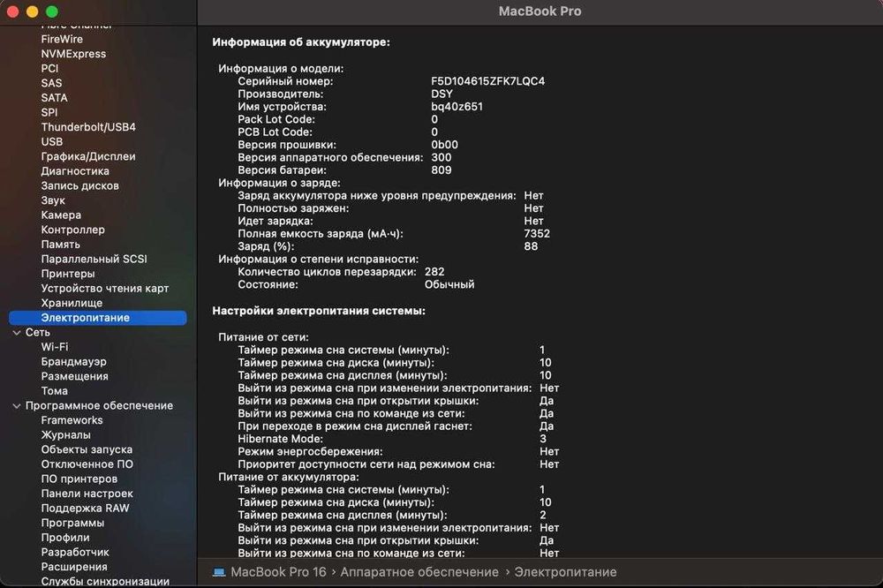Screen dimensions: 883x588
Task: Click the Состояние value Обычный
Action: point(449,284)
